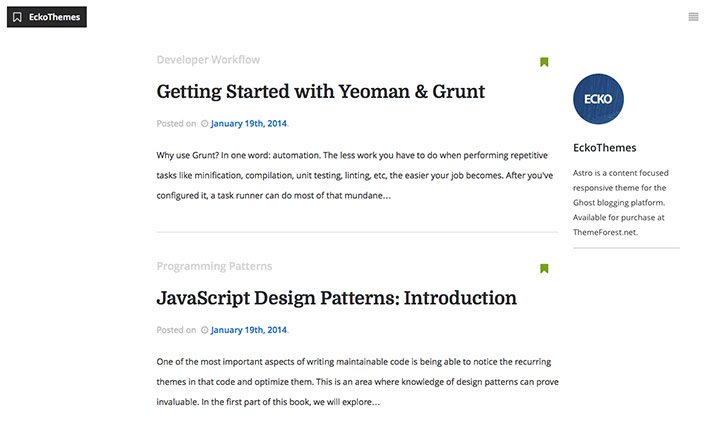The height and width of the screenshot is (432, 715).
Task: Click the round ECKO avatar logo
Action: click(598, 99)
